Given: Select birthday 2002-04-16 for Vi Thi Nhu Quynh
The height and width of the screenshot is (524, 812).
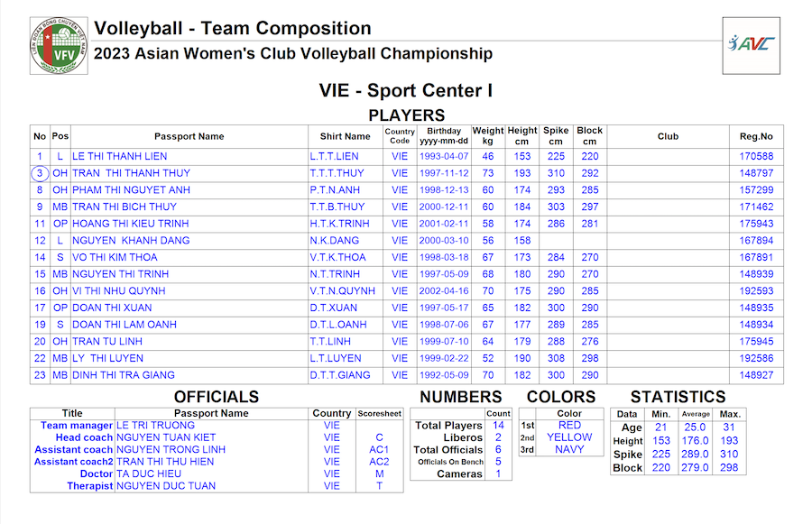Looking at the screenshot, I should 444,291.
